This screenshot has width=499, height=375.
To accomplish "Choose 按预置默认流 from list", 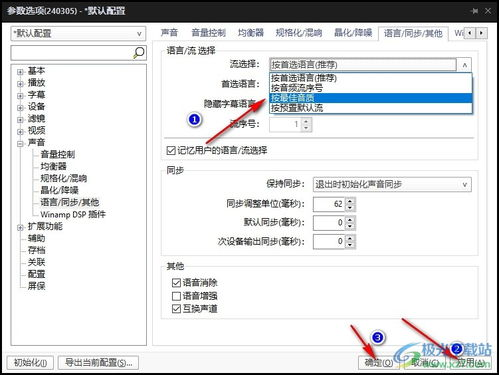I will [371, 108].
